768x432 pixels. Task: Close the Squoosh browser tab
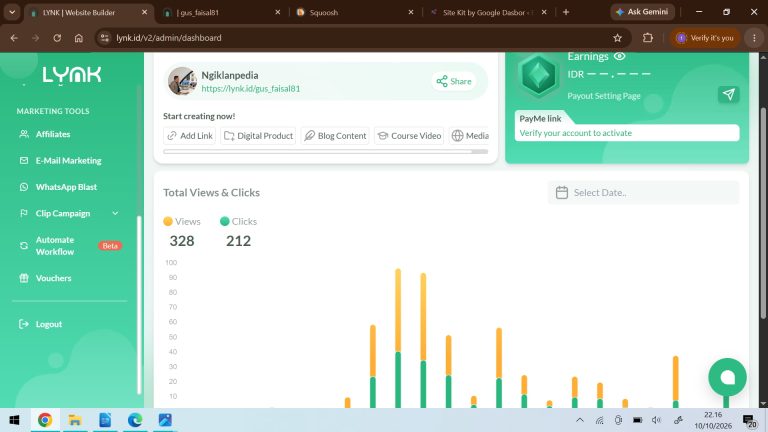coord(410,12)
